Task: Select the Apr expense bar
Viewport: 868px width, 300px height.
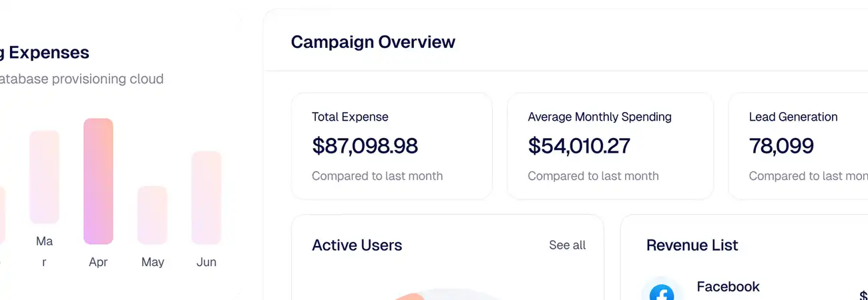Action: (x=98, y=181)
